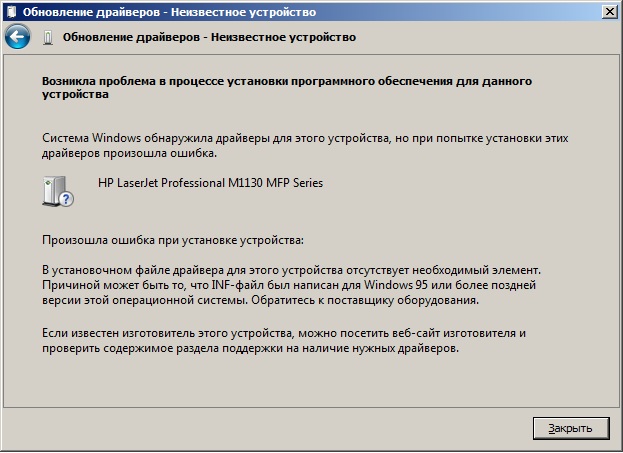Select the unknown device icon with question mark

tap(58, 192)
